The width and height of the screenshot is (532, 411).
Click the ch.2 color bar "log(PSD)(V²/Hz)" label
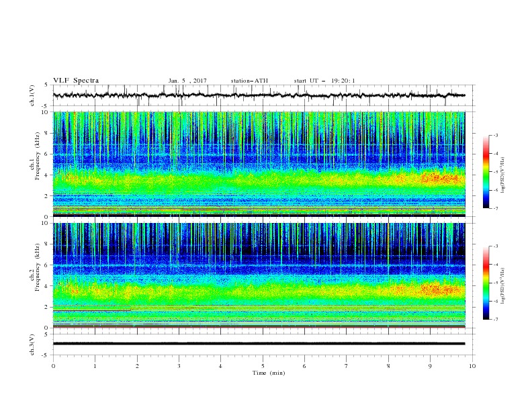(x=504, y=285)
